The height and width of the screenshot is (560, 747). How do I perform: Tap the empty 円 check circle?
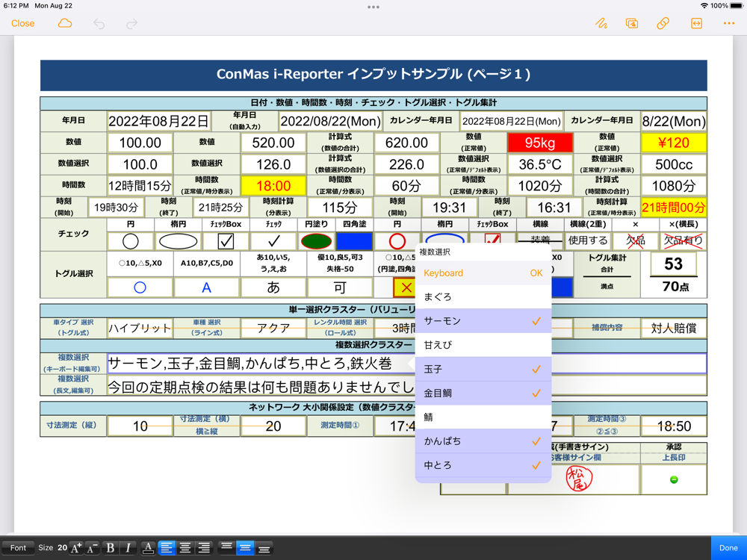(131, 241)
